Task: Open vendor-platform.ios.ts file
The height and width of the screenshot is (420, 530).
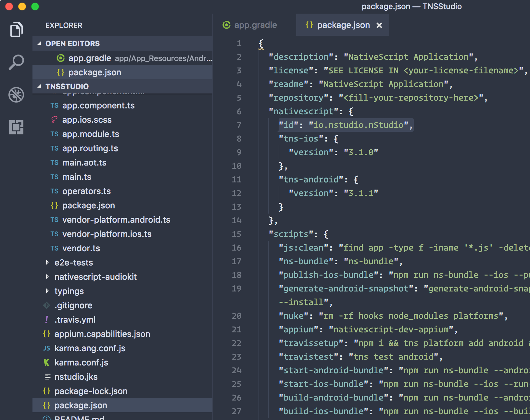Action: tap(123, 234)
